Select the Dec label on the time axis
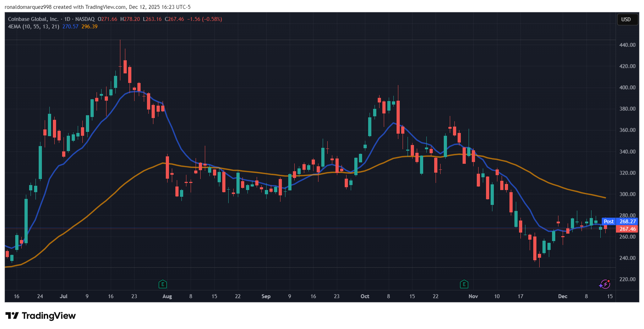Viewport: 644px width, 329px height. [563, 296]
